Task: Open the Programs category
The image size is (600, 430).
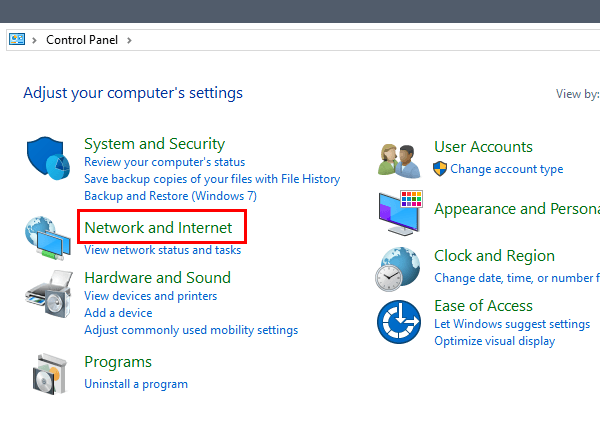Action: coord(118,362)
